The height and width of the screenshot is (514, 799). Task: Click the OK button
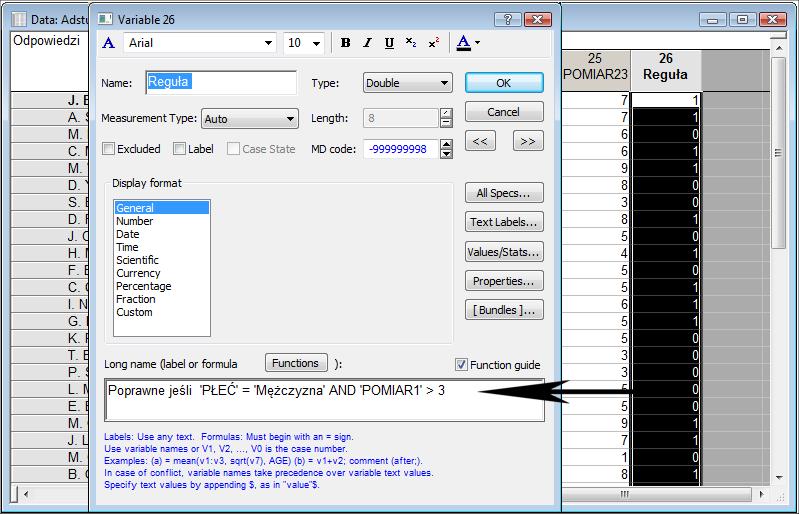(x=504, y=83)
